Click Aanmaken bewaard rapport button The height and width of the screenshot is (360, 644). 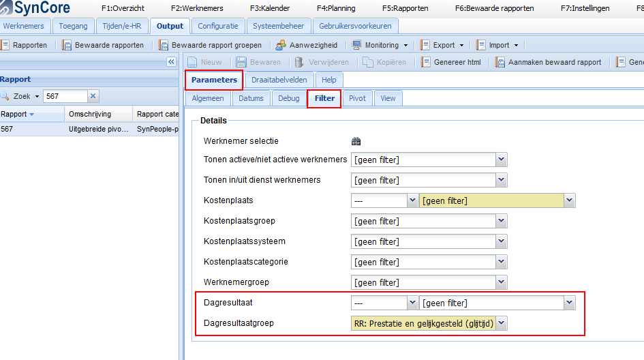coord(548,62)
